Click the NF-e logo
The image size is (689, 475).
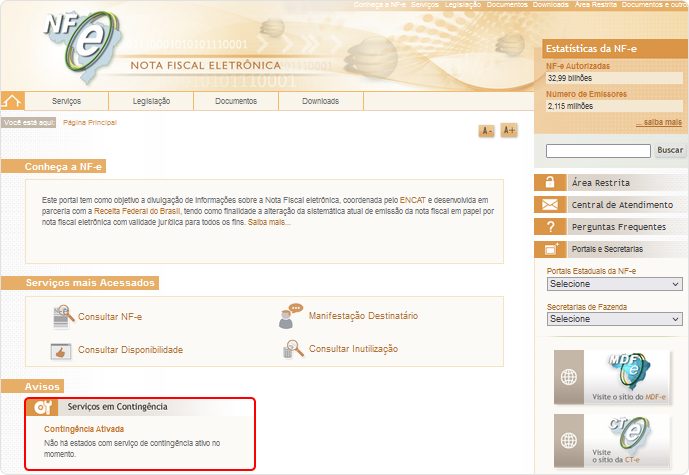tap(83, 47)
